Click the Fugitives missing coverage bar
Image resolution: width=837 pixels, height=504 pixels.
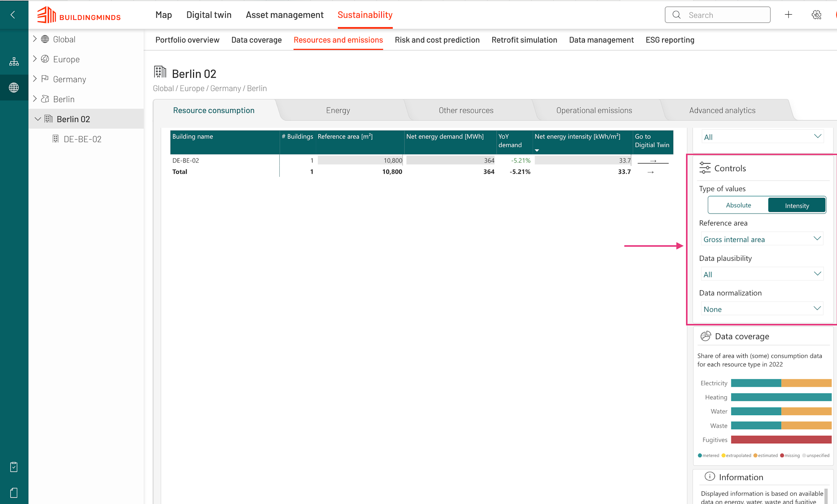tap(781, 440)
